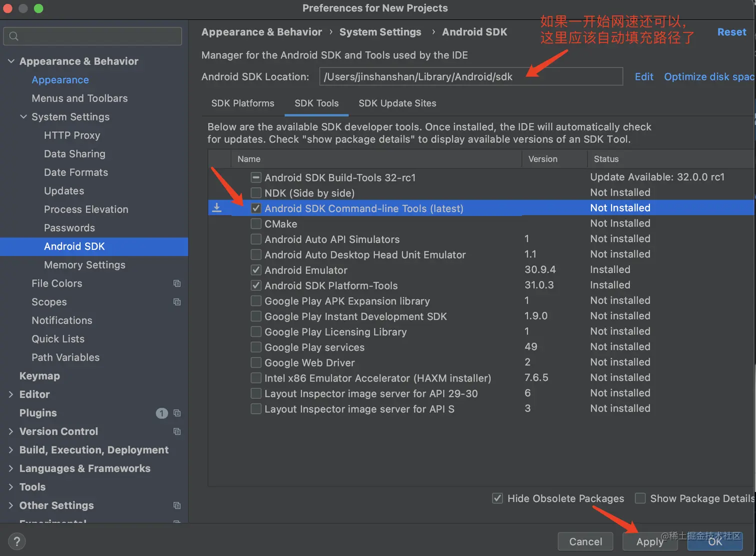
Task: Click the download icon beside Command-line Tools row
Action: point(216,207)
